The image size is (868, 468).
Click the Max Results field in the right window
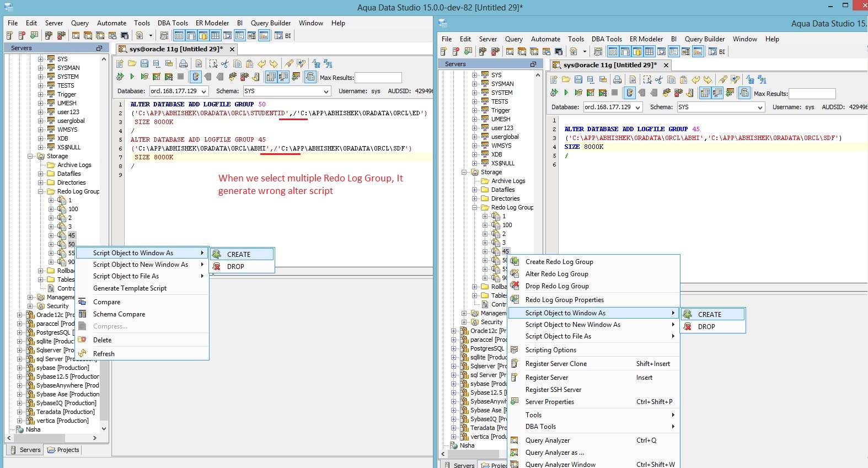pyautogui.click(x=812, y=94)
